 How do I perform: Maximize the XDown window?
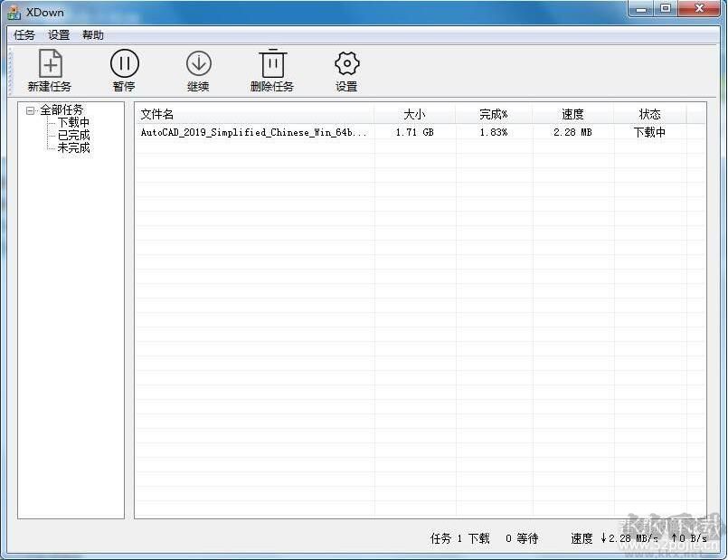(666, 9)
